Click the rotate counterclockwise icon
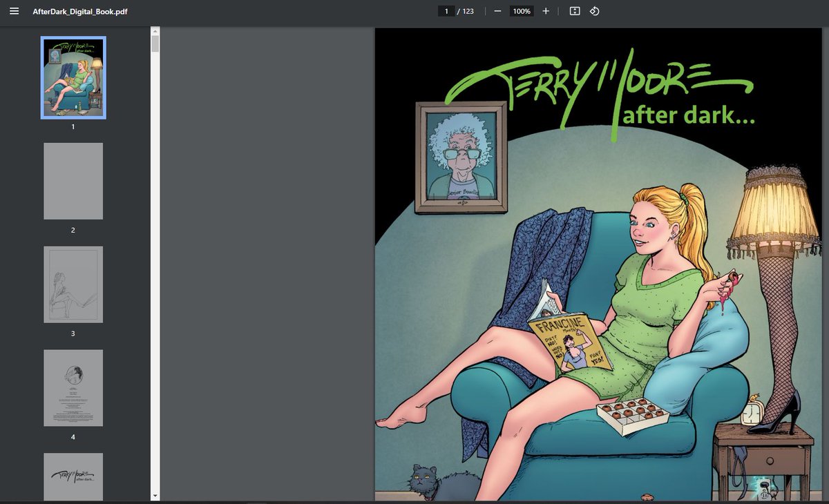 pyautogui.click(x=594, y=12)
